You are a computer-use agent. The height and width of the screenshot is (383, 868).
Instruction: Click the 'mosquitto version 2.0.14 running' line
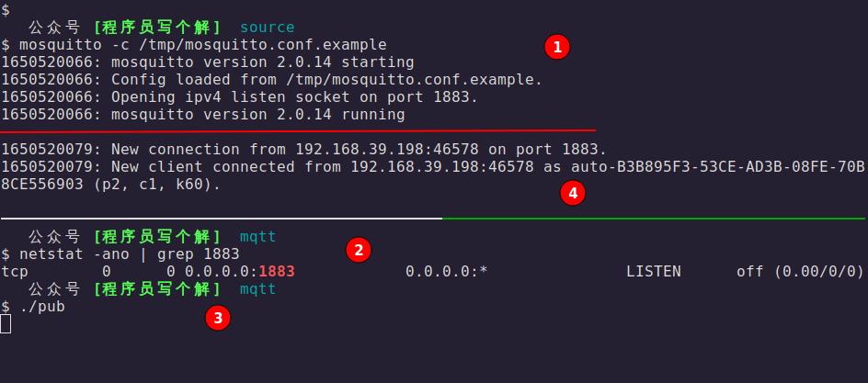point(202,115)
